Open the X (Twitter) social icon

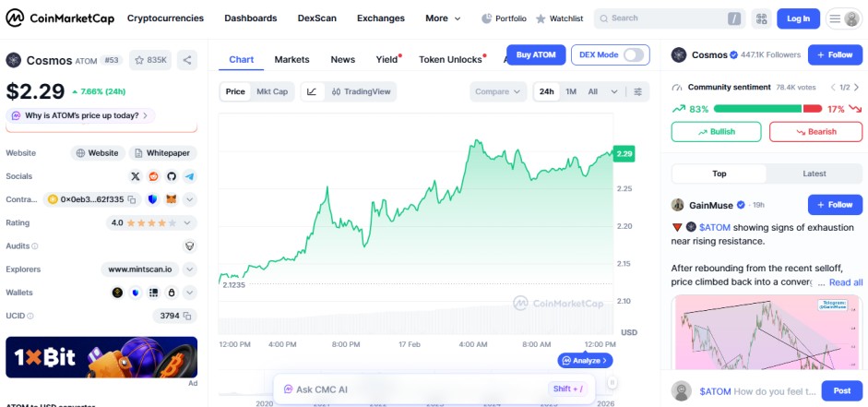[x=136, y=176]
